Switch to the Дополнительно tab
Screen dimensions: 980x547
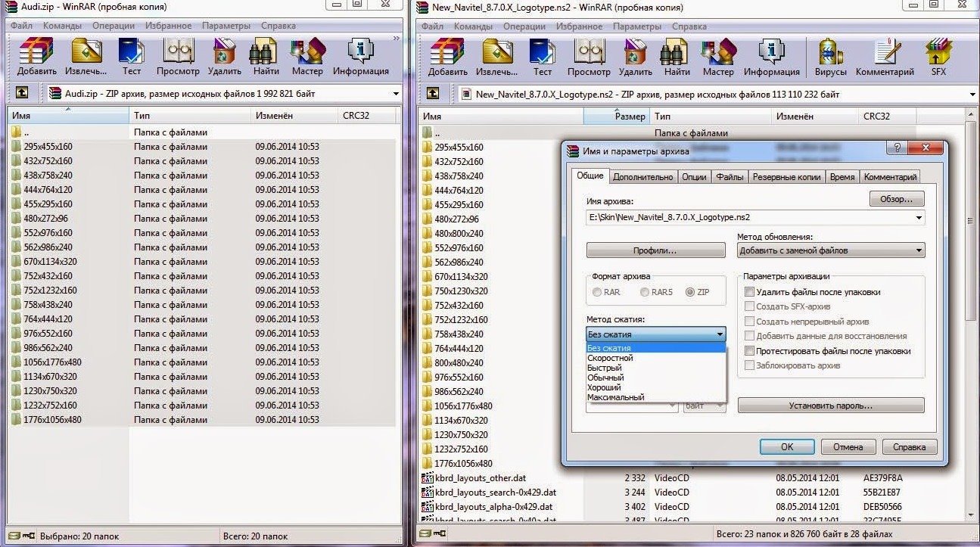click(642, 177)
